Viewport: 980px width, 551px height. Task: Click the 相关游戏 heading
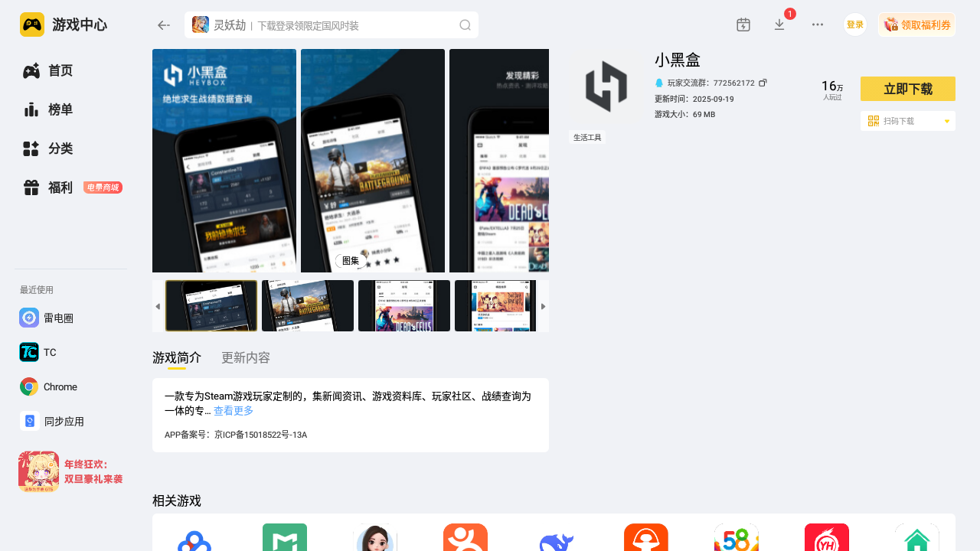pos(177,501)
